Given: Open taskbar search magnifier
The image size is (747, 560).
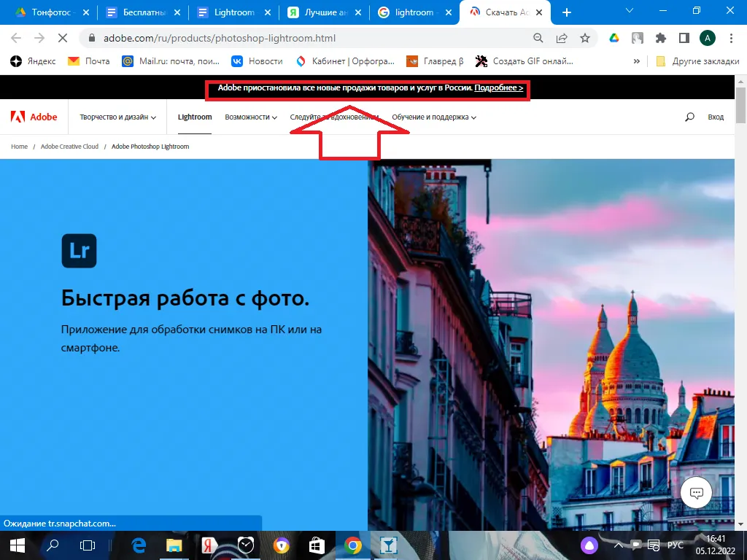Looking at the screenshot, I should pyautogui.click(x=52, y=545).
